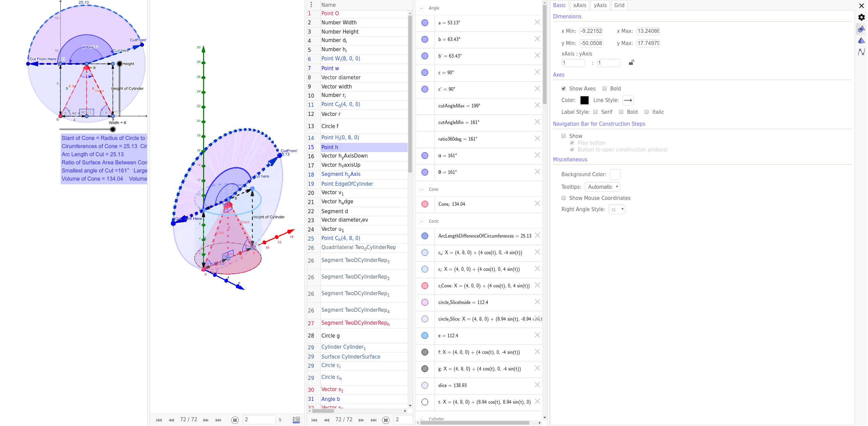Click the kebab menu above the Name column
This screenshot has height=426, width=868.
point(311,4)
